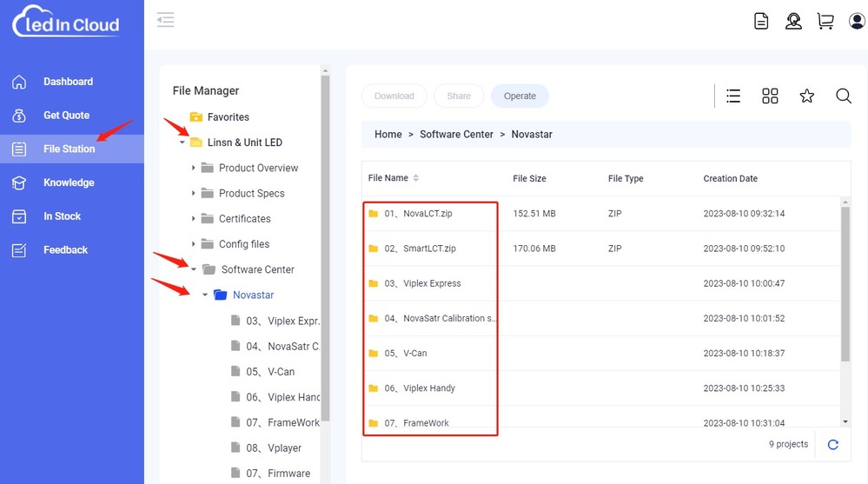Open customer support headset icon
Screen dimensions: 868x484
click(x=793, y=21)
